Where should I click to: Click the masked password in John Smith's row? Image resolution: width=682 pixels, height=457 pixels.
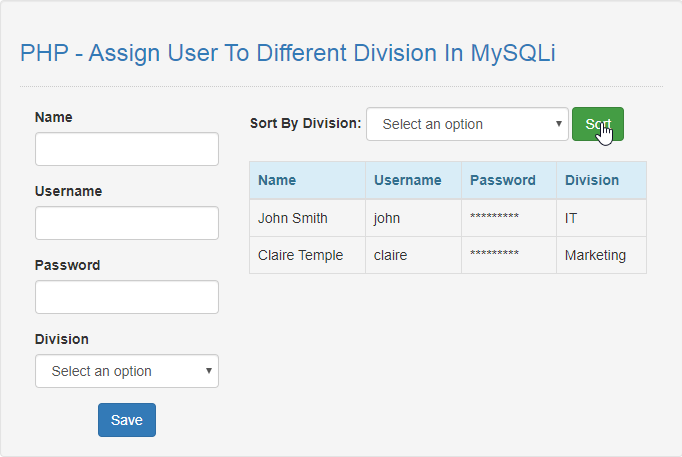pos(495,216)
